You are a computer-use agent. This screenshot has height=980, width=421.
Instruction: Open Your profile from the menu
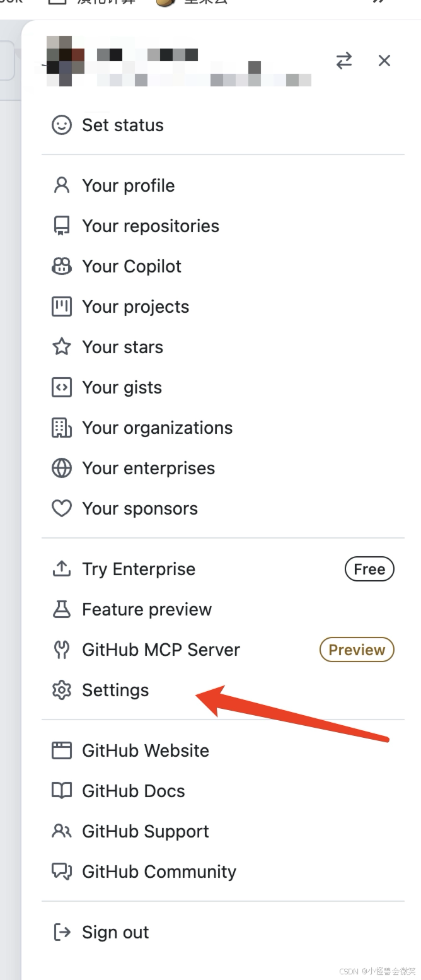tap(128, 185)
